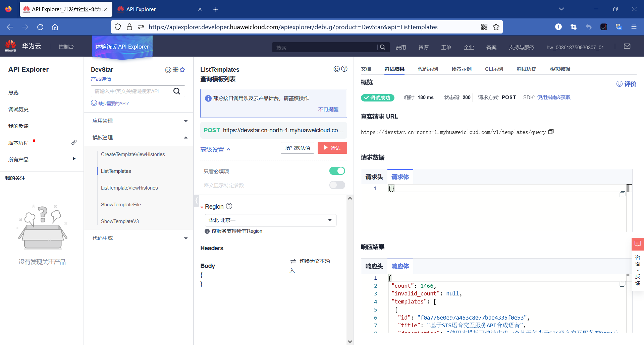Image resolution: width=644 pixels, height=345 pixels.
Task: Open 我的反馈 in the left sidebar
Action: (18, 126)
